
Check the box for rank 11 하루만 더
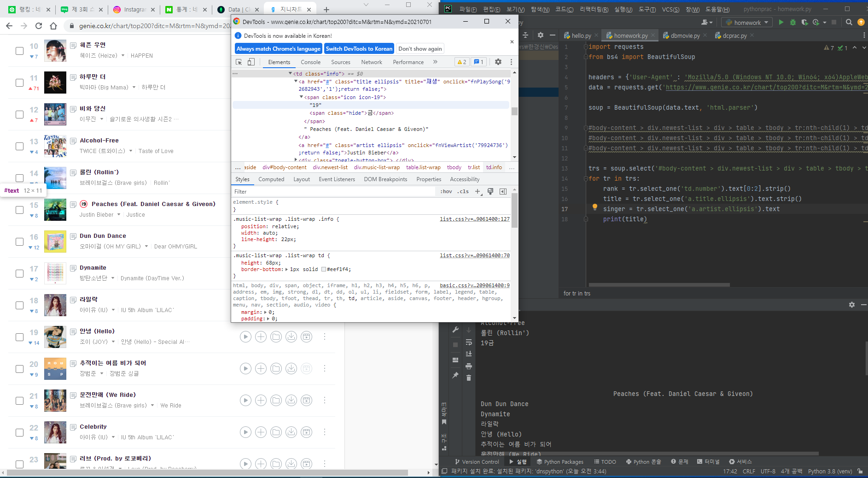pos(19,83)
